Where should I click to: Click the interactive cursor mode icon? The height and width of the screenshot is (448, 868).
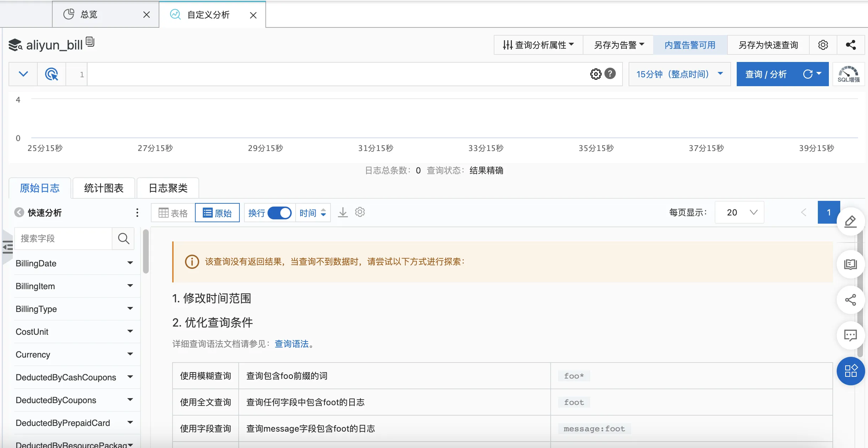pyautogui.click(x=52, y=74)
